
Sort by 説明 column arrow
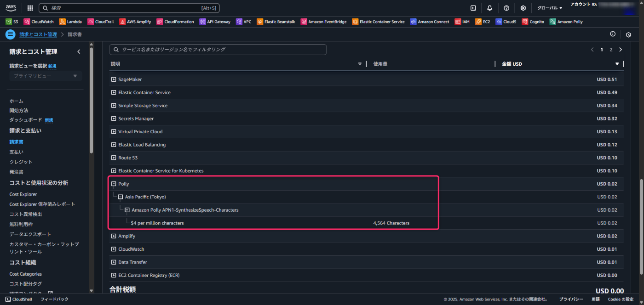(x=360, y=64)
